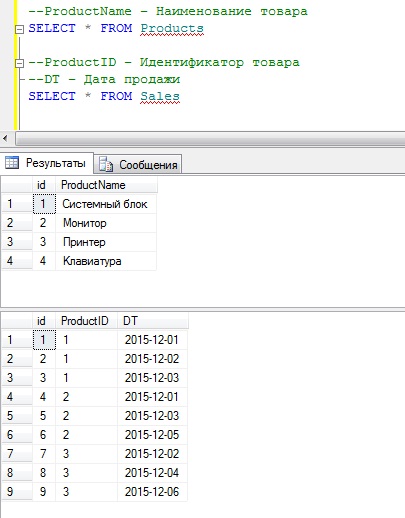Click the 2015-12-06 date cell
Viewport: 405px width, 518px height.
point(152,491)
